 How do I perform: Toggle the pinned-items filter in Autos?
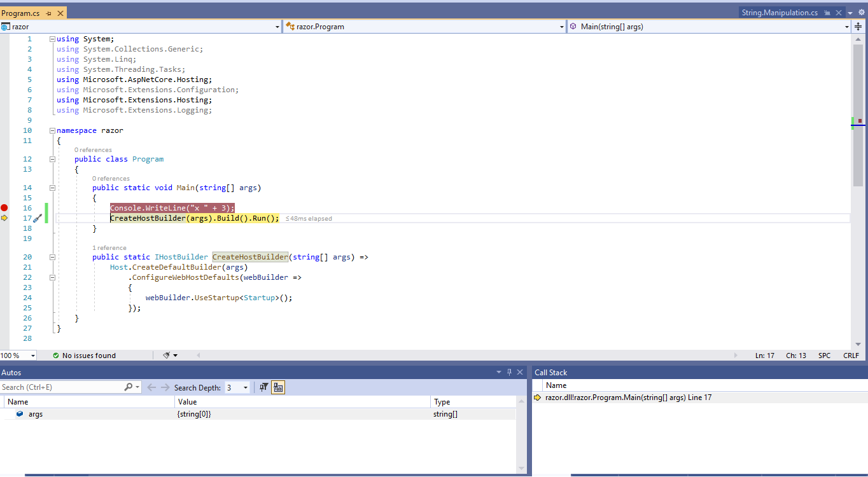click(264, 387)
